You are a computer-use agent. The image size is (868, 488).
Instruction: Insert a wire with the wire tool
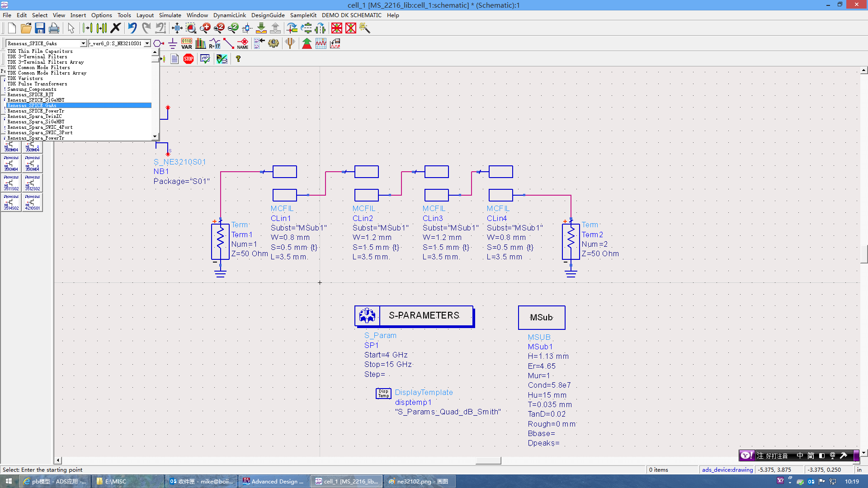tap(229, 43)
